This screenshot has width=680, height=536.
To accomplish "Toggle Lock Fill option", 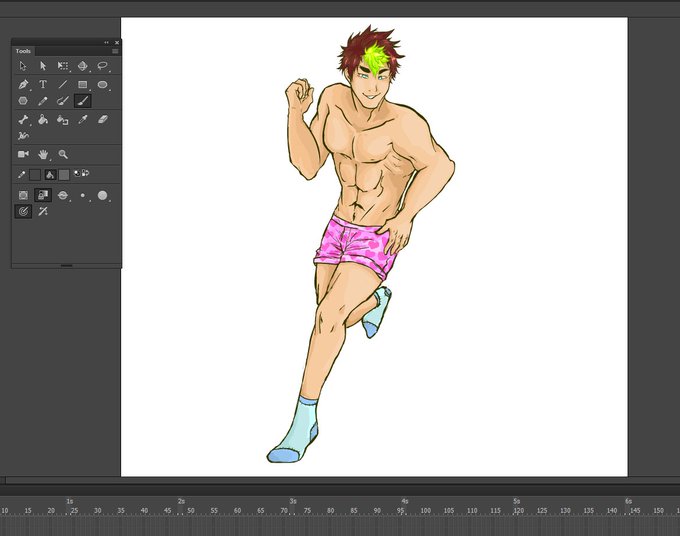I will click(x=43, y=195).
